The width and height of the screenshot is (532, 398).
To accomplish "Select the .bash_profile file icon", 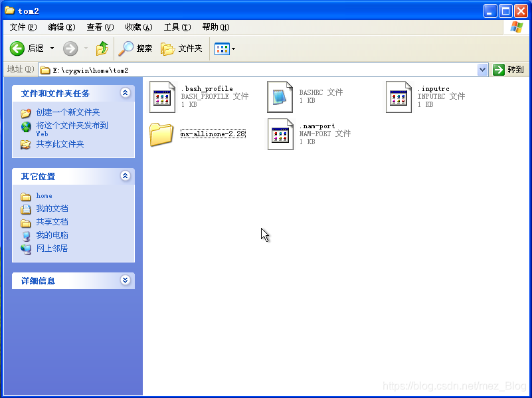I will pyautogui.click(x=162, y=97).
